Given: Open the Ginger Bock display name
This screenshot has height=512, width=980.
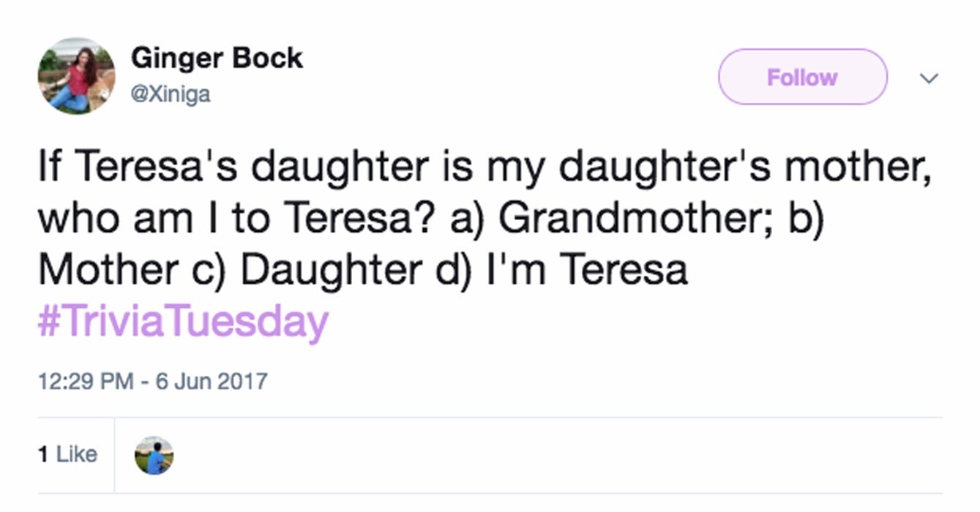Looking at the screenshot, I should click(x=217, y=59).
